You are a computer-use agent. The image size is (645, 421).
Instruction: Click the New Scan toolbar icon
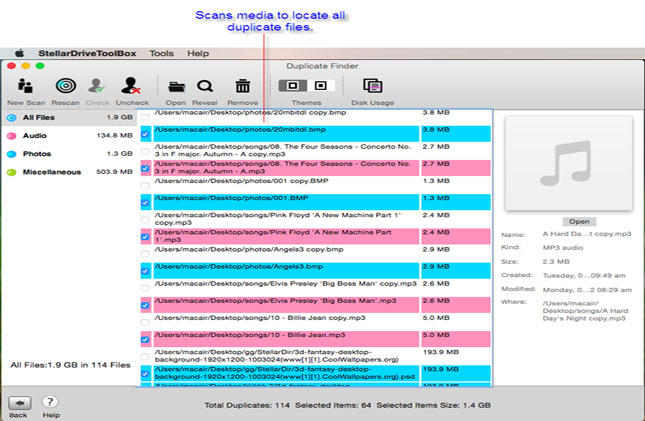(26, 86)
